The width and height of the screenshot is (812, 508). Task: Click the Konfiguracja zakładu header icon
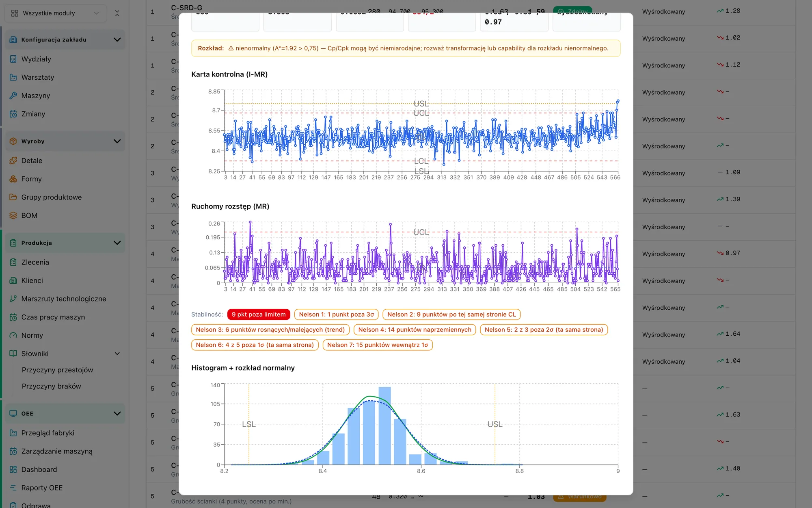tap(13, 39)
